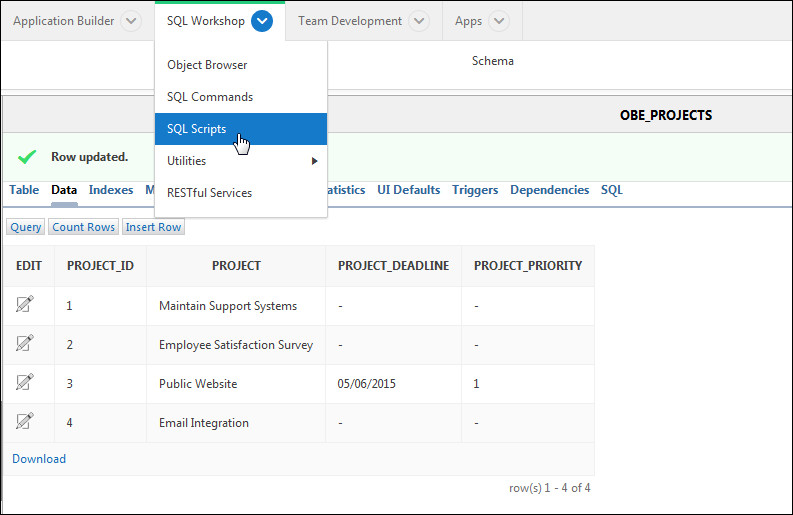Click the Count Rows button
This screenshot has height=515, width=793.
point(84,227)
